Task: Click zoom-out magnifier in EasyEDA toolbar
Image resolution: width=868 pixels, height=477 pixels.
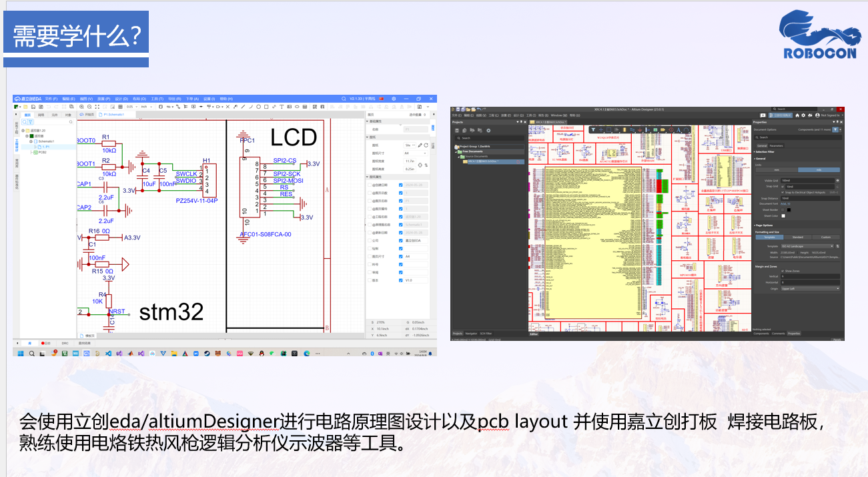Action: tap(89, 107)
